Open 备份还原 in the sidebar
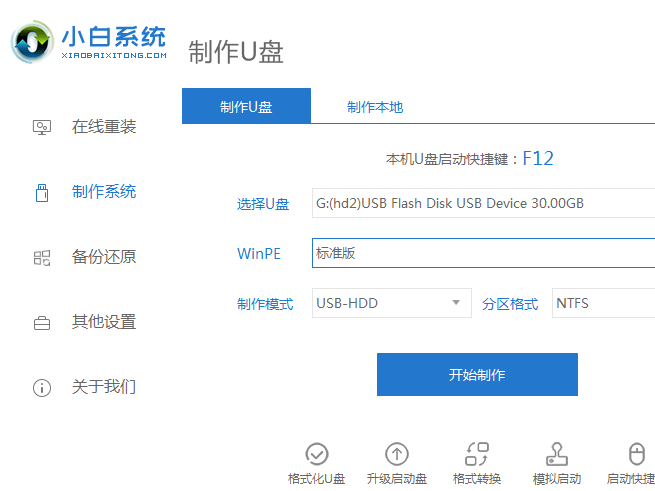The width and height of the screenshot is (655, 491). [104, 257]
